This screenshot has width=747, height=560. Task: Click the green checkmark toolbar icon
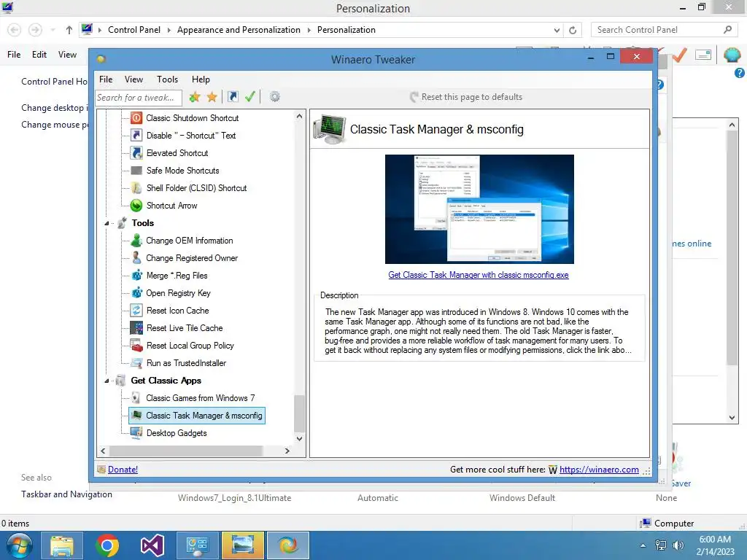pos(250,97)
